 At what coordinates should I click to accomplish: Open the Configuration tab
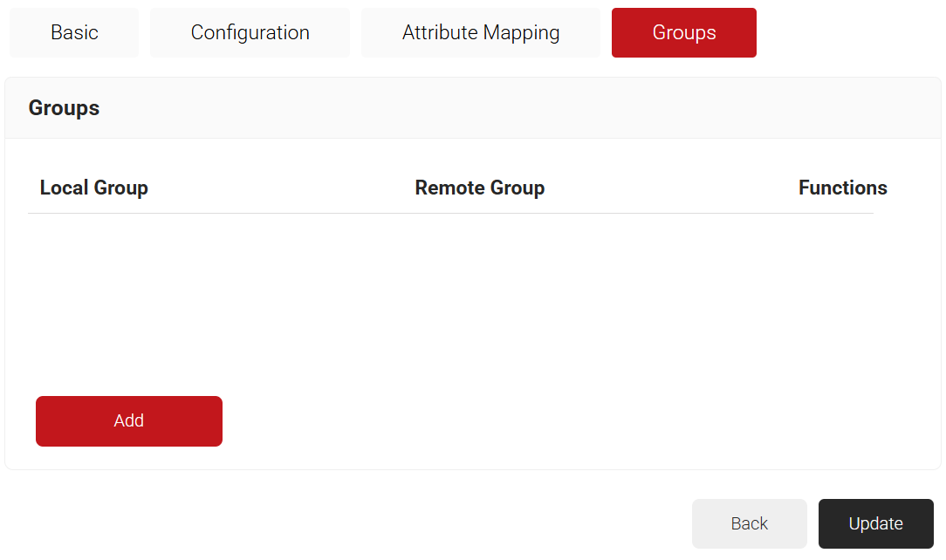point(250,33)
